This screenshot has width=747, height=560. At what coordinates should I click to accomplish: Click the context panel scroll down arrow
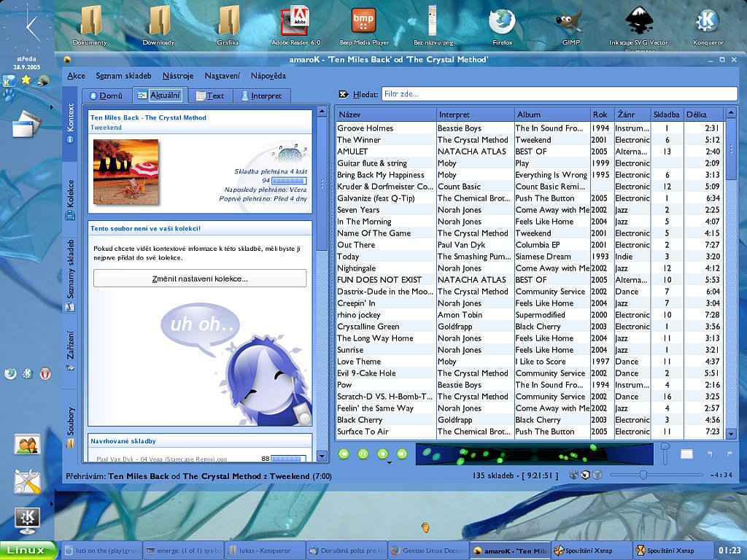click(322, 456)
